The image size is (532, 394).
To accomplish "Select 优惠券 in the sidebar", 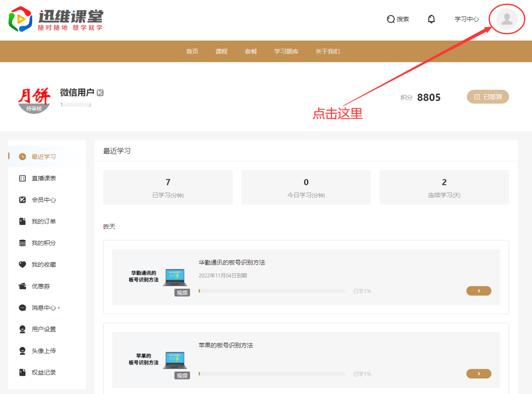I will (x=41, y=286).
